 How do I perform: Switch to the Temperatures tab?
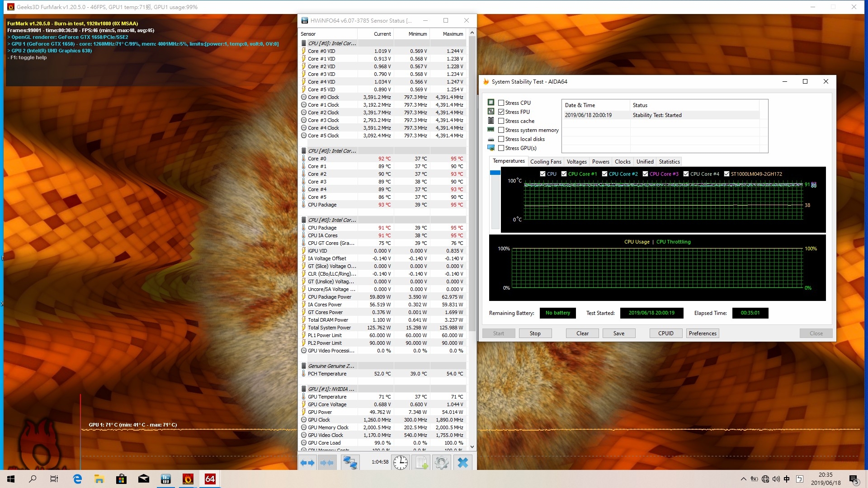click(x=509, y=161)
